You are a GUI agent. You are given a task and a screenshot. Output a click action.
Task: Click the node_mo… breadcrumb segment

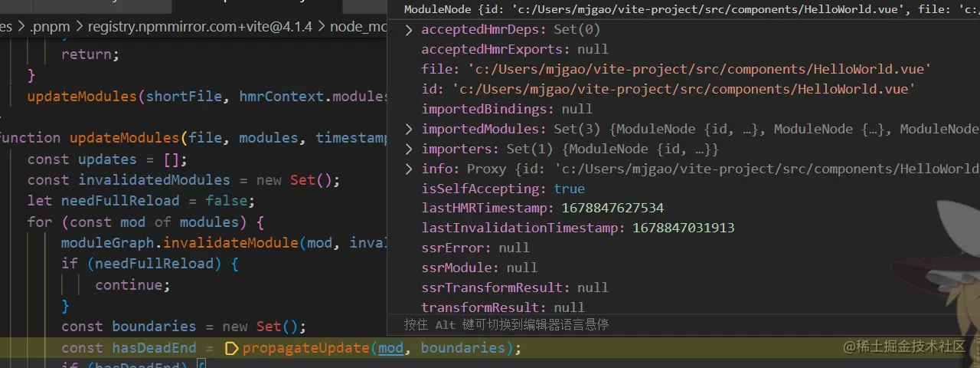(x=358, y=26)
